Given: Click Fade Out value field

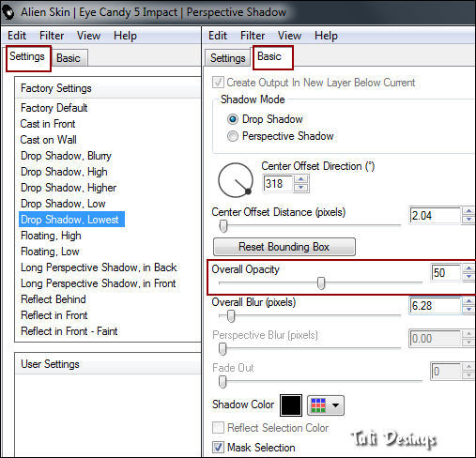Looking at the screenshot, I should [x=446, y=372].
